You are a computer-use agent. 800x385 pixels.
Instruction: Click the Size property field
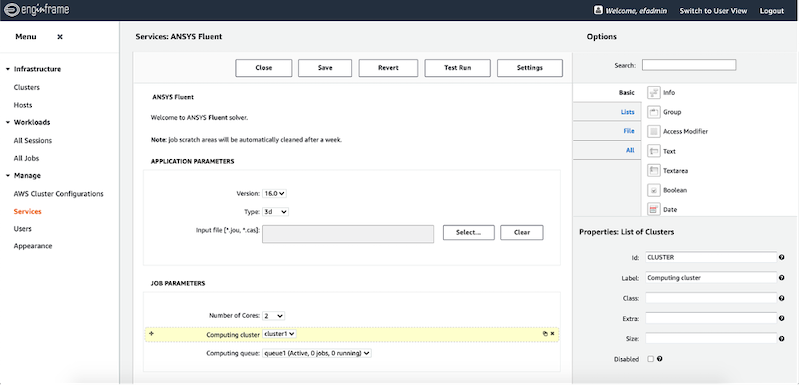711,339
